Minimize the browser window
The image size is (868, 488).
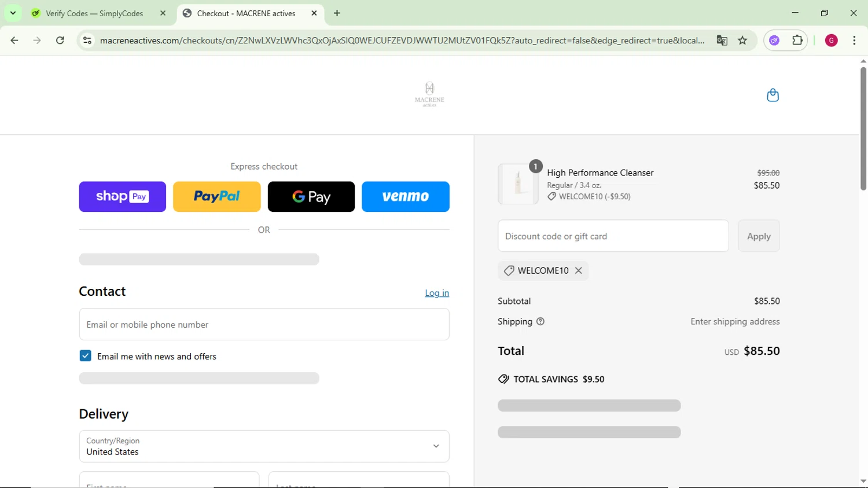pos(795,13)
